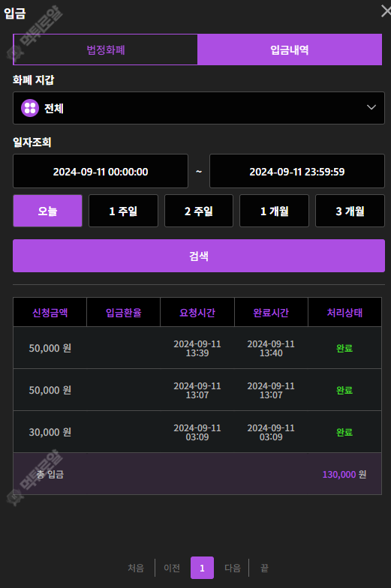The image size is (391, 588).
Task: Select the 오늘 date range option
Action: (x=48, y=211)
